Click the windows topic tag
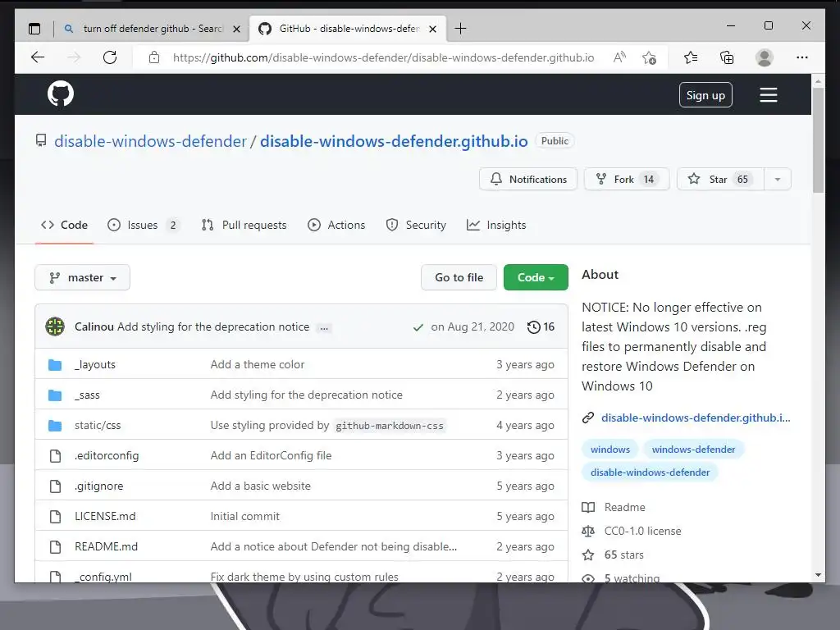The width and height of the screenshot is (840, 630). pos(610,450)
